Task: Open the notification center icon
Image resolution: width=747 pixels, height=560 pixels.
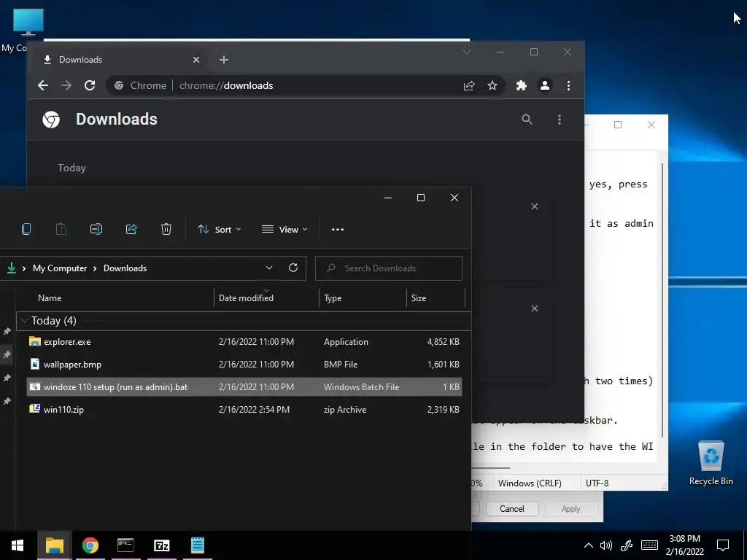Action: tap(723, 545)
